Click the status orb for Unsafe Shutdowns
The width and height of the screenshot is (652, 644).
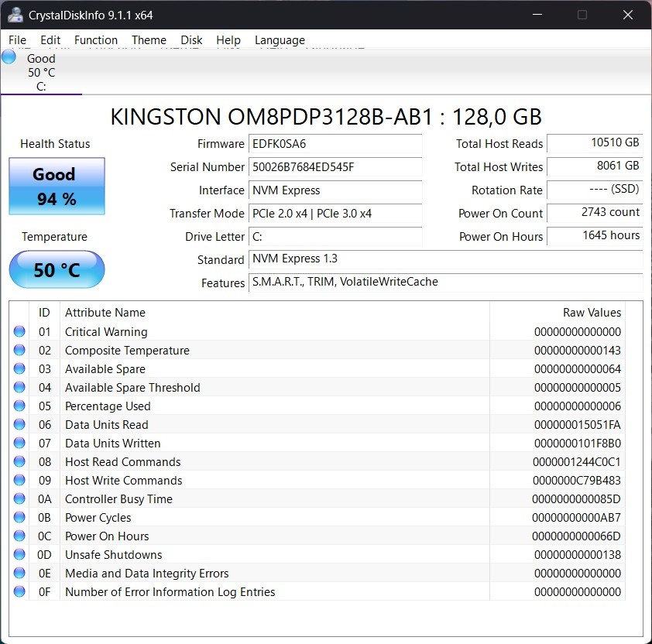click(19, 554)
